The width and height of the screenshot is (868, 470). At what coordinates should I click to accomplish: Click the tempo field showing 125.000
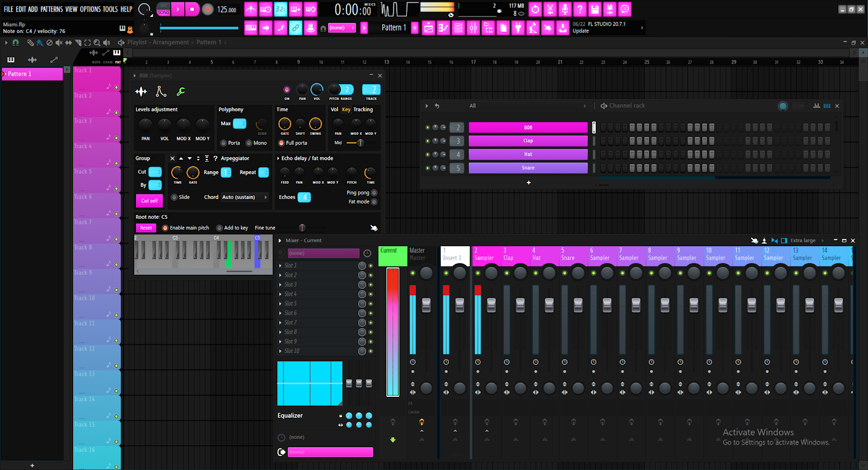[226, 10]
